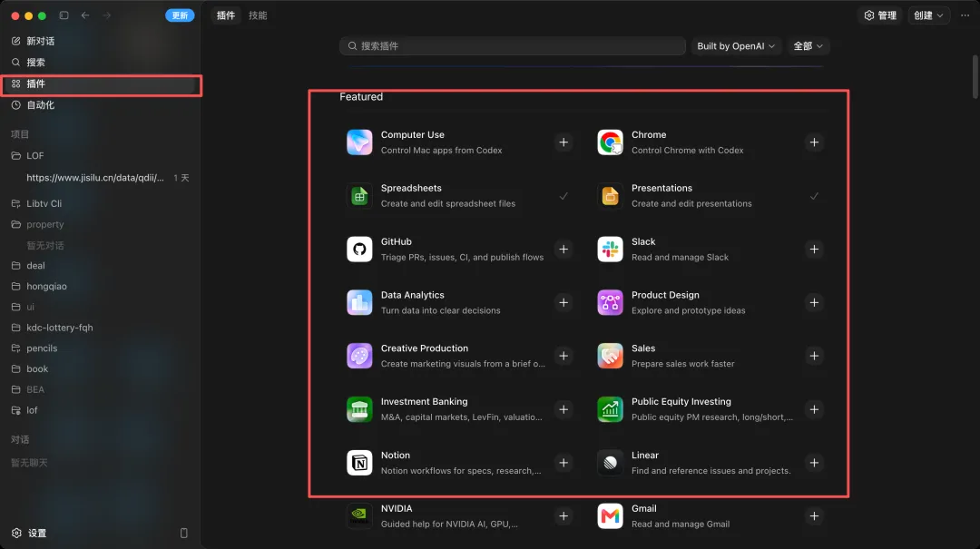Screen dimensions: 980x549
Task: Open the Slack logo icon
Action: 610,250
